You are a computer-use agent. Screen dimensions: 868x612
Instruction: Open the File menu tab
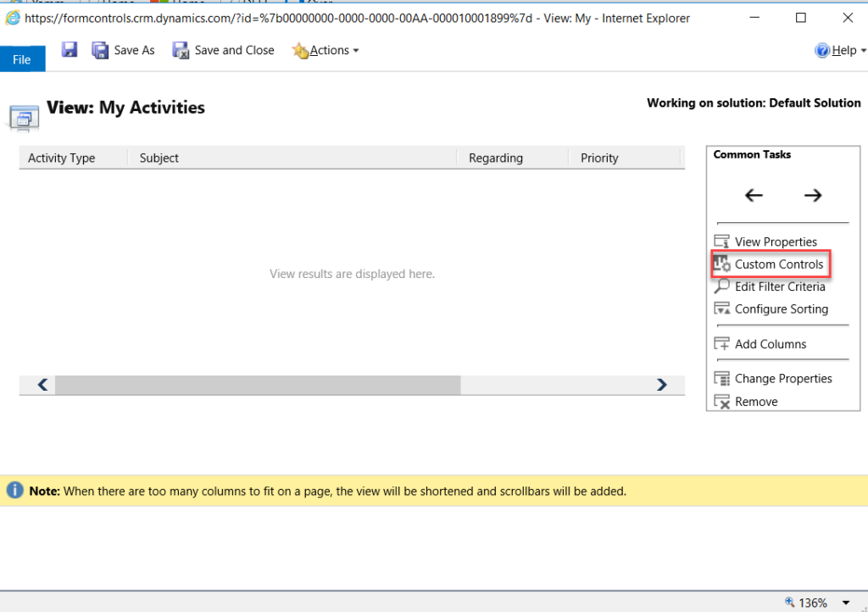22,59
